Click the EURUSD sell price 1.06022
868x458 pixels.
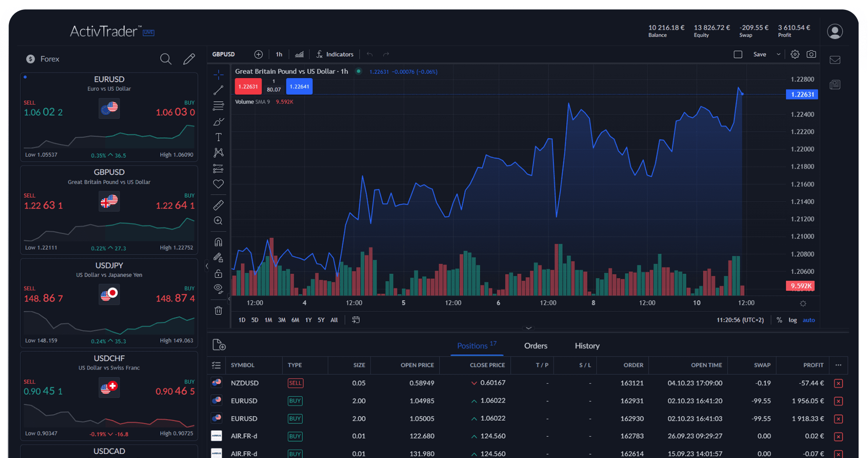[43, 112]
